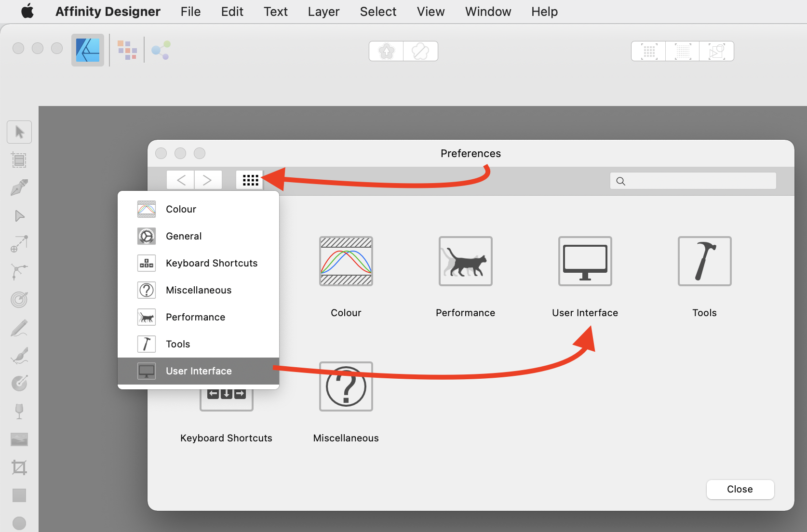Viewport: 807px width, 532px height.
Task: Click the shapes view toolbar button
Action: (x=717, y=51)
